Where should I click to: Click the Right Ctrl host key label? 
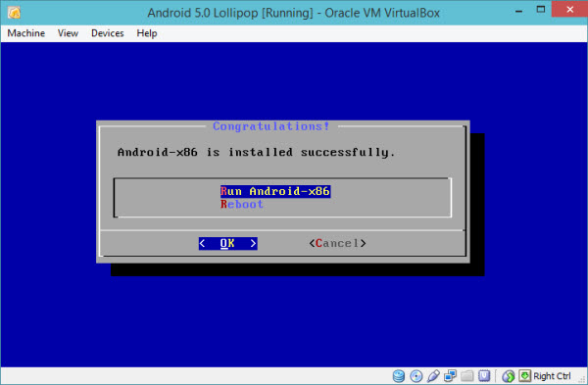pyautogui.click(x=552, y=376)
